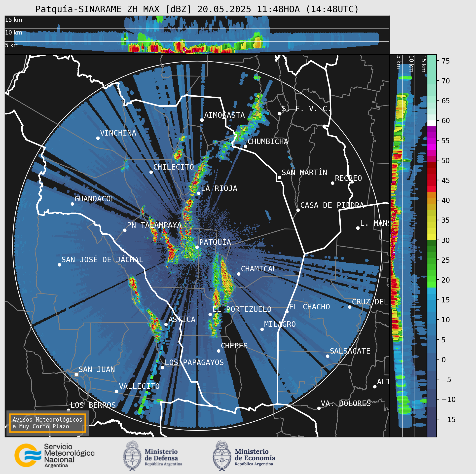The width and height of the screenshot is (476, 474).
Task: Click the EL PORTEZUELO marker dot
Action: pos(210,314)
